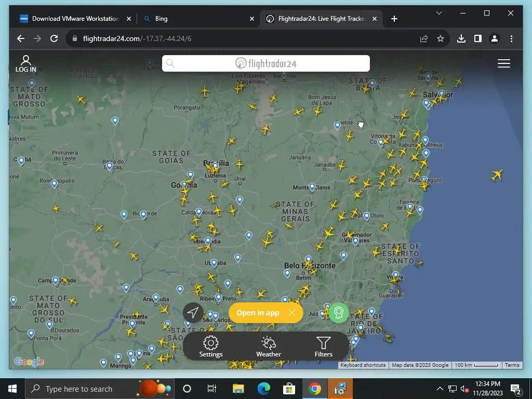
Task: Open the Weather panel
Action: 269,347
